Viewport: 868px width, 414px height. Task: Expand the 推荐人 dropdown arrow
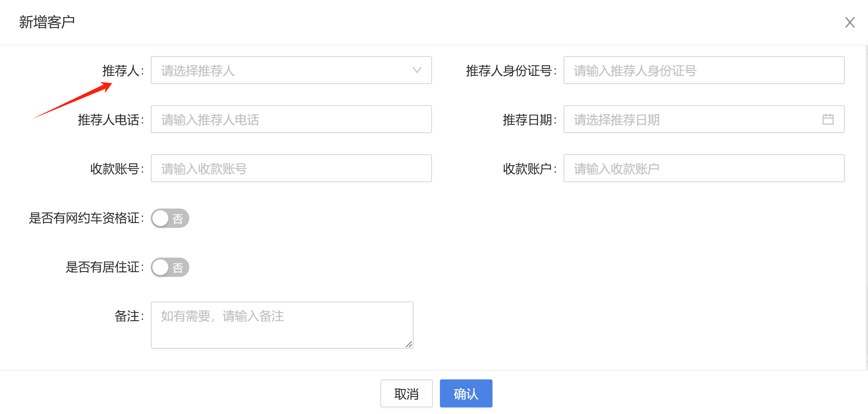pyautogui.click(x=417, y=70)
